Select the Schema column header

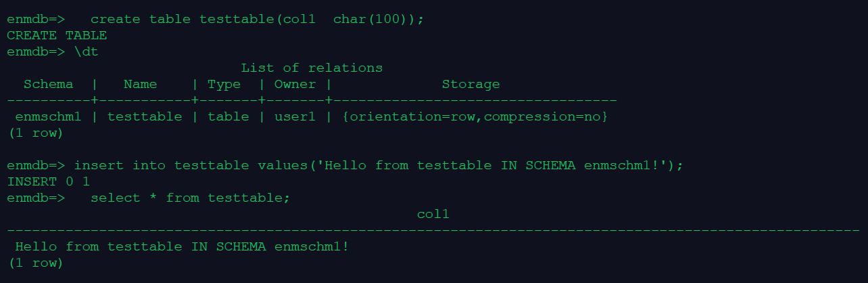pyautogui.click(x=48, y=84)
